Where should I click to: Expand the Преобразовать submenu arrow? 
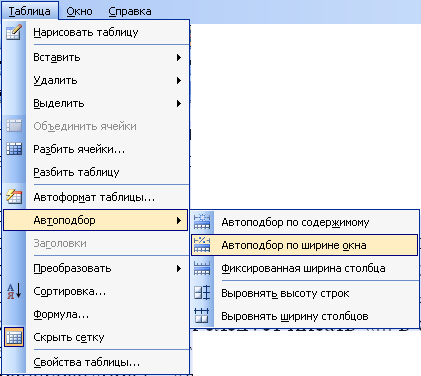179,268
